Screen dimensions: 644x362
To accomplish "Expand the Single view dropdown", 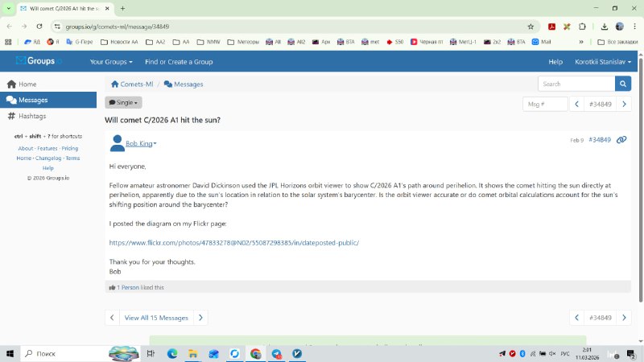I will pyautogui.click(x=123, y=103).
